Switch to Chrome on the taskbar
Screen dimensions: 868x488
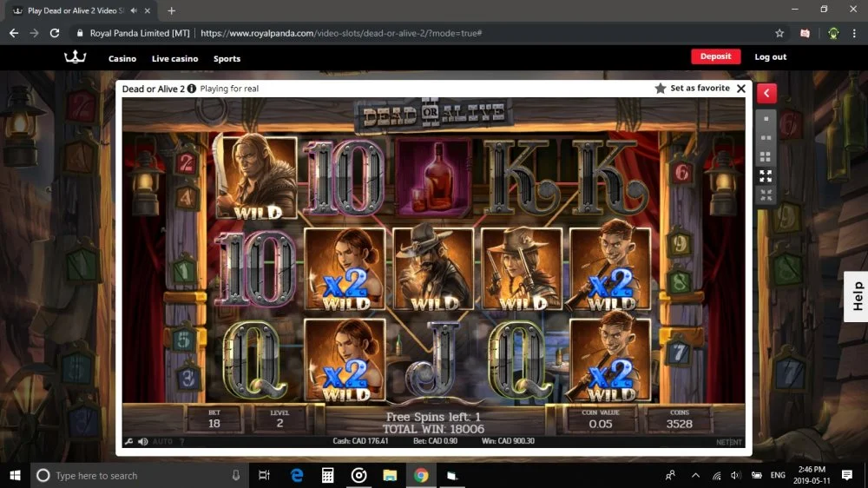(x=421, y=475)
